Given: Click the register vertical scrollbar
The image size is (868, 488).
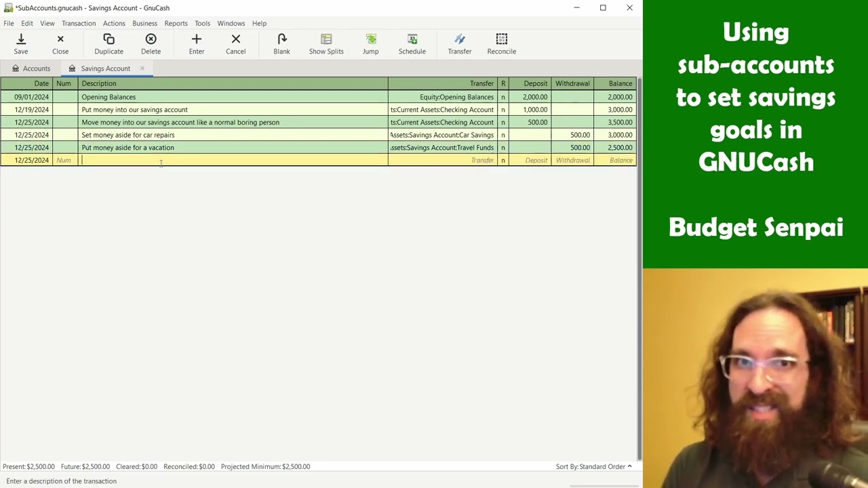Looking at the screenshot, I should tap(639, 269).
